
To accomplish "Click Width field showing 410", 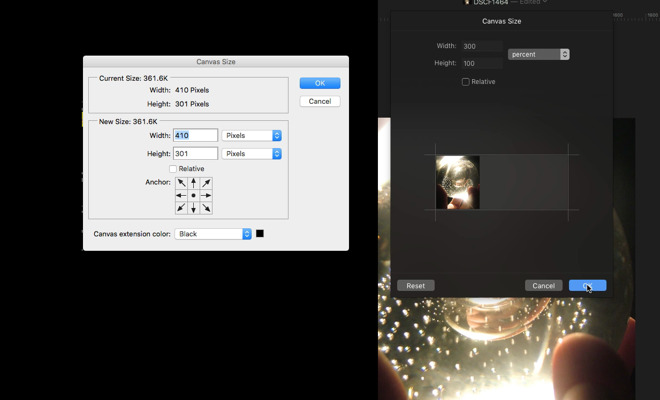I will [195, 136].
